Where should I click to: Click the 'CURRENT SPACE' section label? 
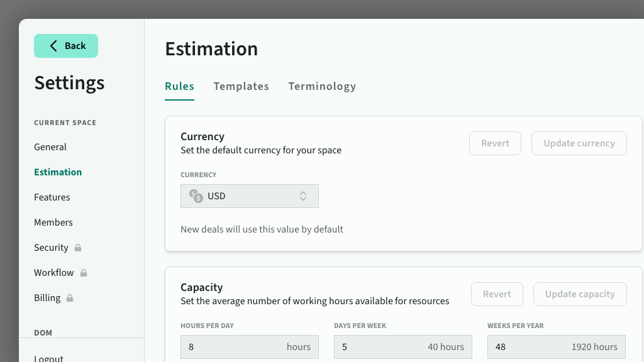pyautogui.click(x=65, y=123)
